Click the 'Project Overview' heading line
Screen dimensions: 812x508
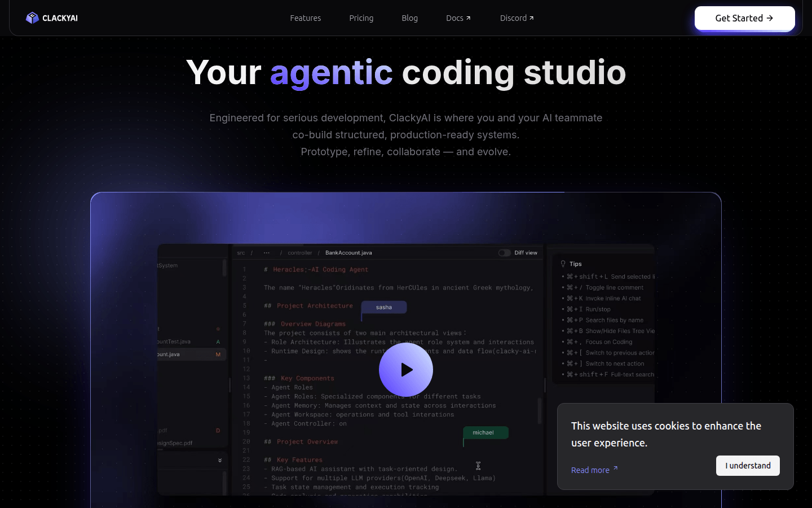coord(301,441)
